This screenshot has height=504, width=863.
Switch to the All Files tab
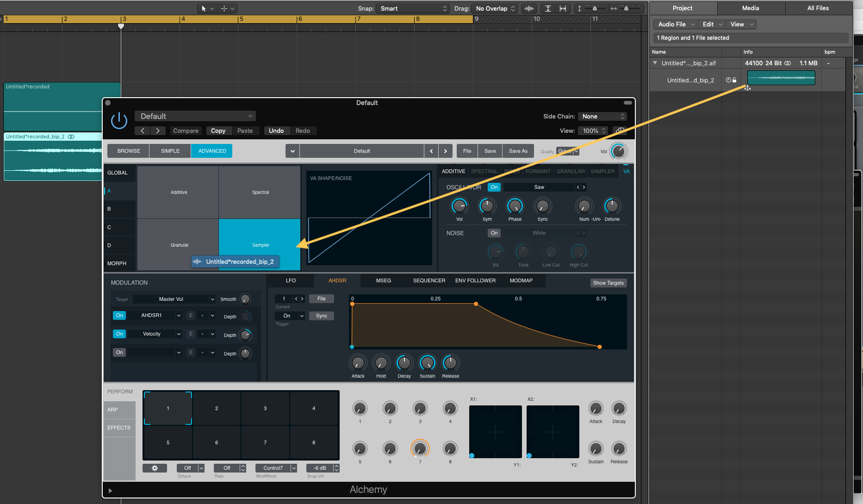coord(818,8)
